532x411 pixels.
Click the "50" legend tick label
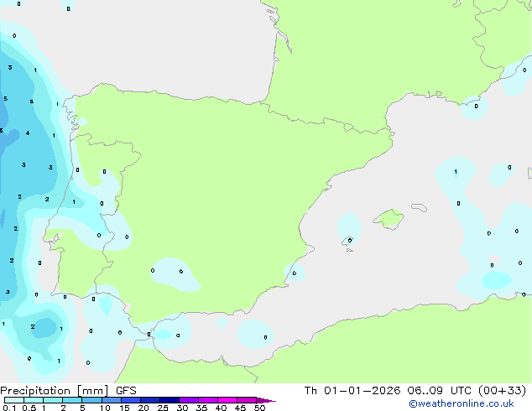(260, 408)
